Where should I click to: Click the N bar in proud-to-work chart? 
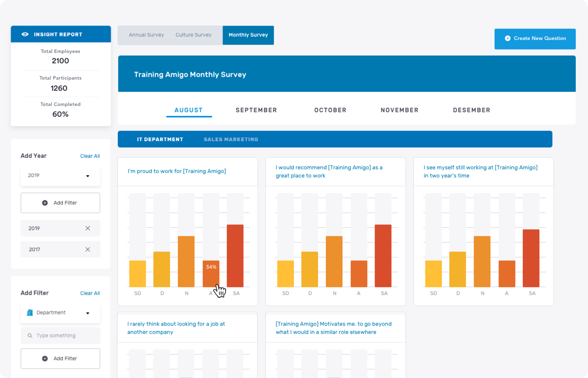(x=186, y=261)
